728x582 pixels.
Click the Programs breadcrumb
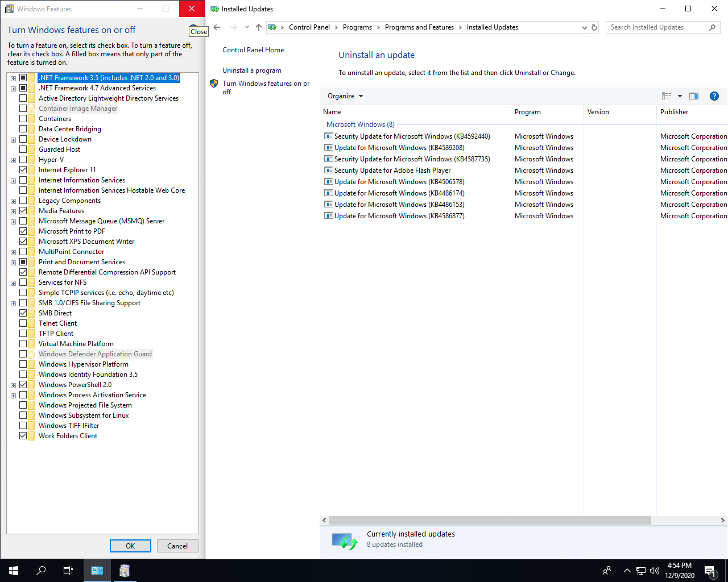357,27
